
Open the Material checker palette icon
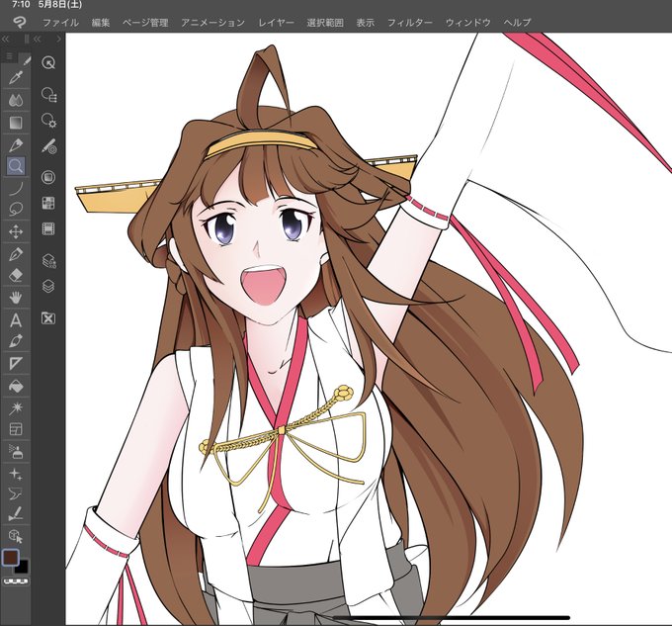point(48,203)
